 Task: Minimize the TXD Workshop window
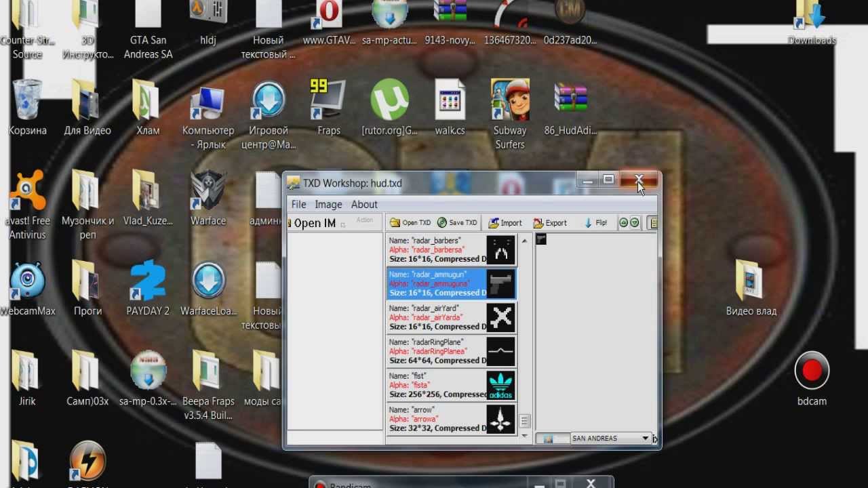[588, 180]
